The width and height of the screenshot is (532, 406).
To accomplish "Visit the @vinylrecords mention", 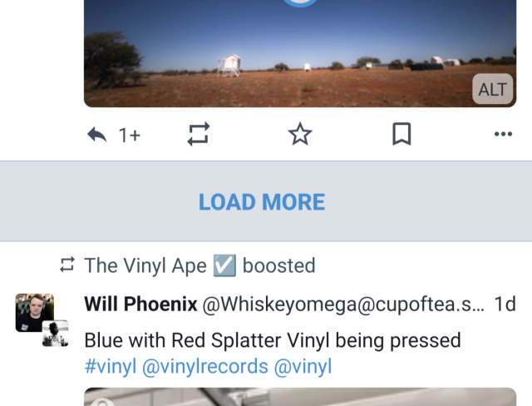I will (x=205, y=366).
